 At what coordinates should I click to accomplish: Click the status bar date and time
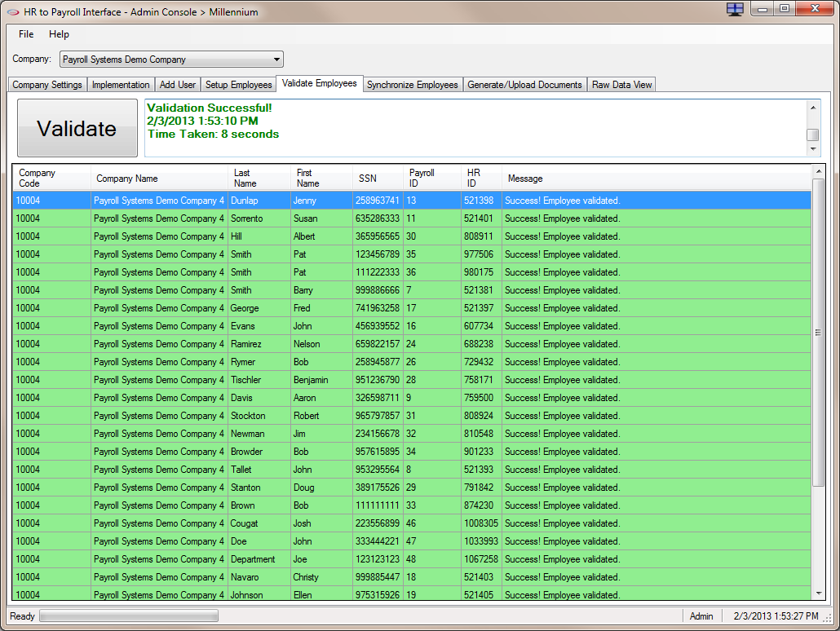[x=776, y=616]
